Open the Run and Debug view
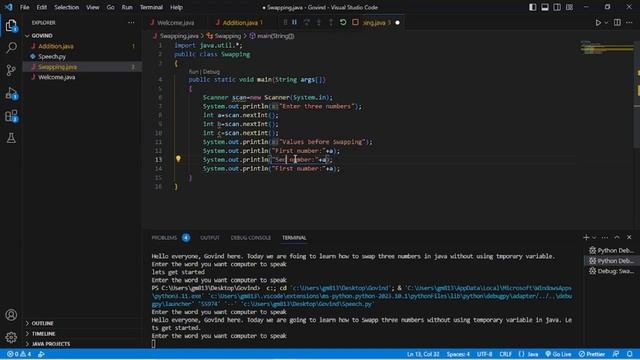This screenshot has width=640, height=360. (11, 93)
